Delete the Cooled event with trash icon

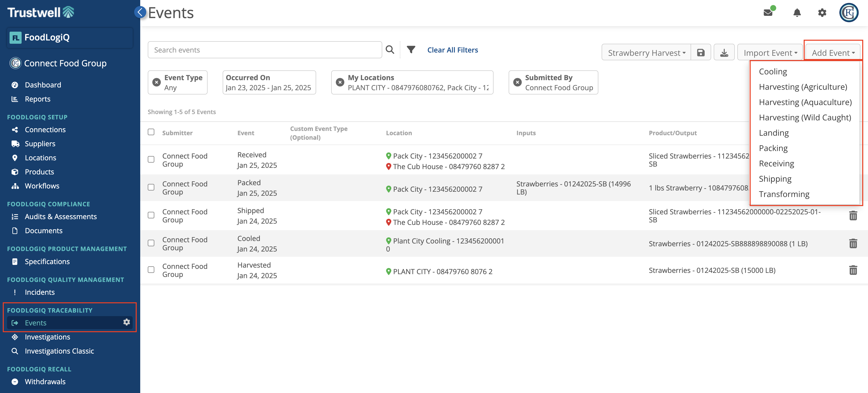tap(853, 243)
